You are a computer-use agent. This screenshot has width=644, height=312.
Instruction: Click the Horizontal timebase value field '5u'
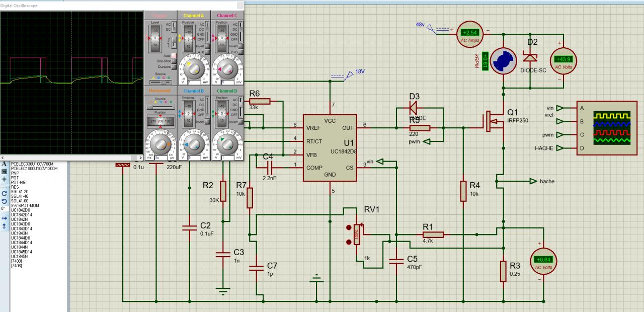pos(160,158)
